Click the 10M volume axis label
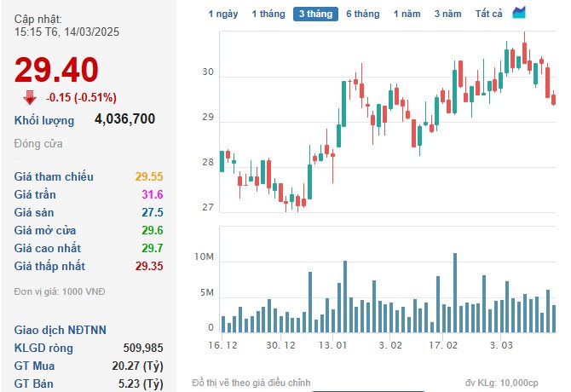 [204, 257]
